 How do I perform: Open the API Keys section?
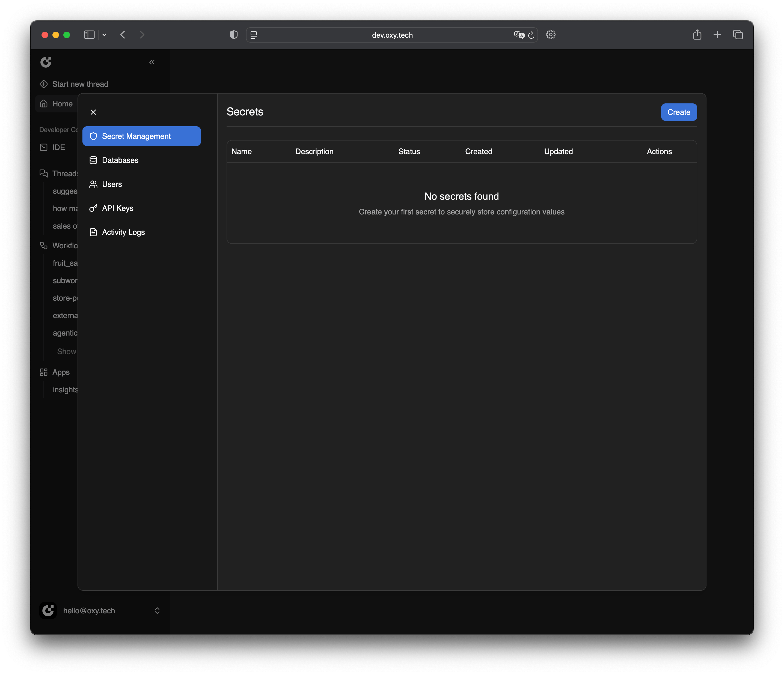(x=117, y=208)
